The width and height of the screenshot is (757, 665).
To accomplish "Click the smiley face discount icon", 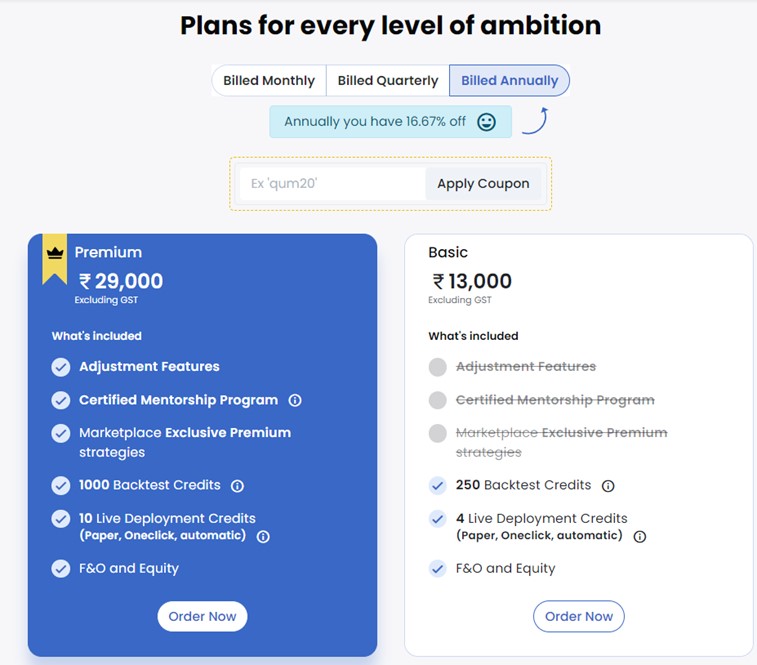I will click(x=486, y=122).
